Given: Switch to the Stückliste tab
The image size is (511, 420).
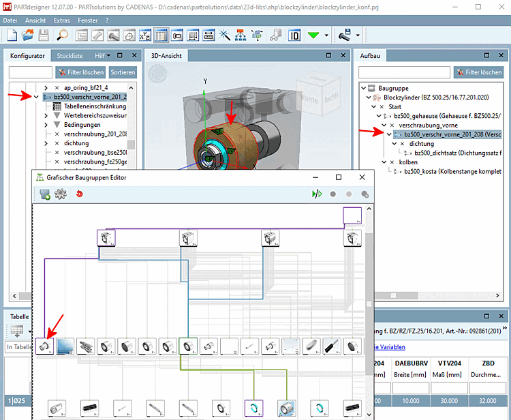Looking at the screenshot, I should point(70,55).
